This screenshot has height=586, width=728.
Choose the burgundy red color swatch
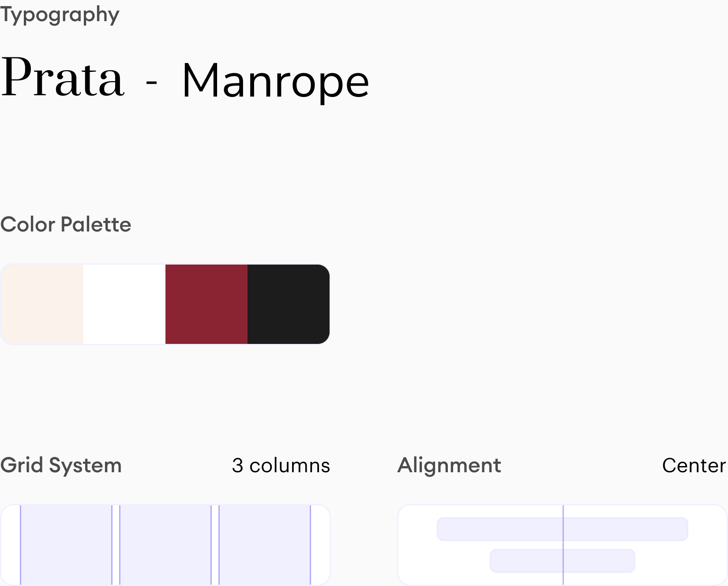(206, 304)
